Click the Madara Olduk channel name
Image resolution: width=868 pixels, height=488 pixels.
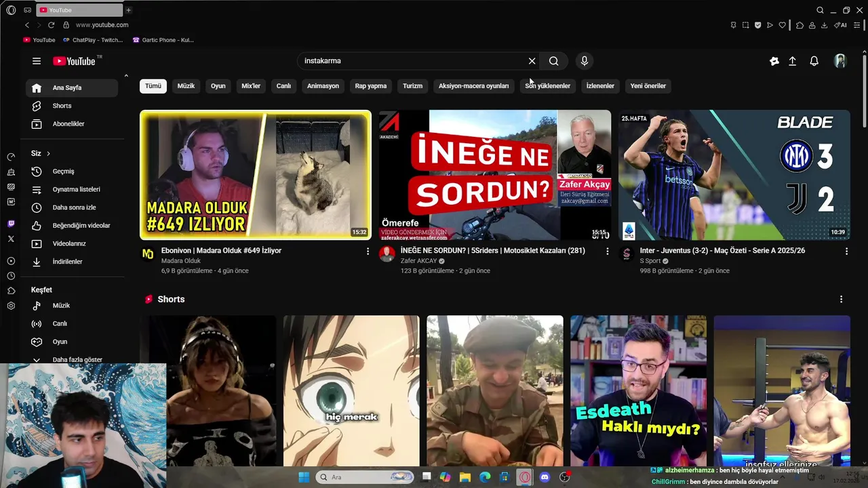pos(181,261)
